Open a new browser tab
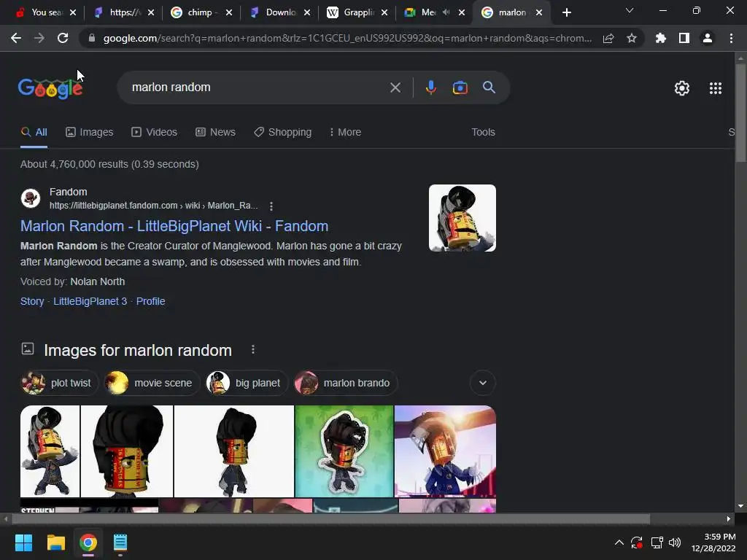The width and height of the screenshot is (747, 560). [566, 13]
